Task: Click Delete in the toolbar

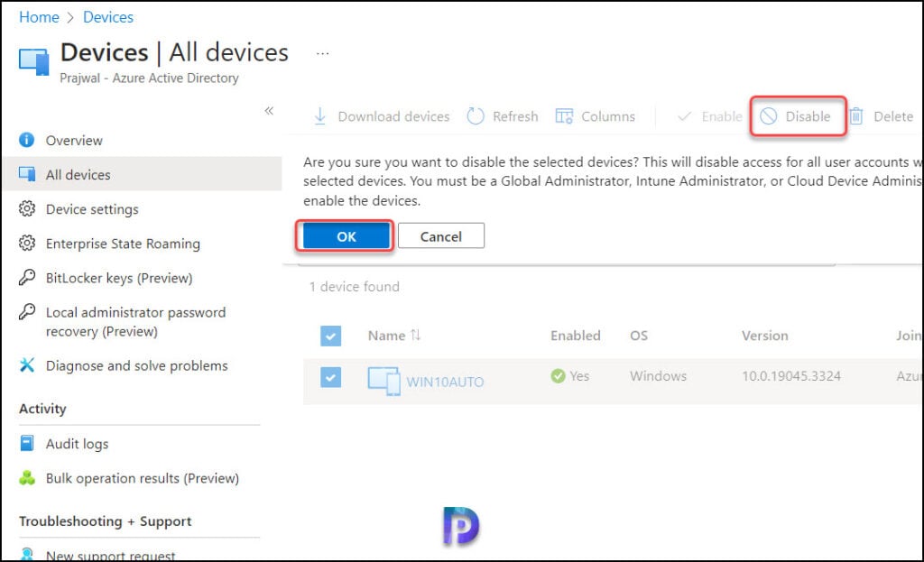Action: tap(893, 116)
